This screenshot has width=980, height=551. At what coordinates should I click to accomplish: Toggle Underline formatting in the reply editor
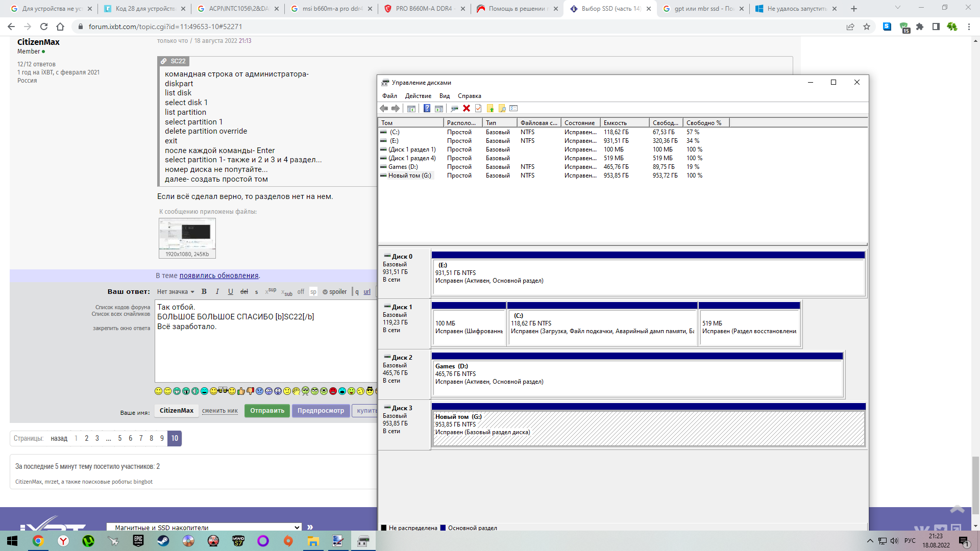[x=231, y=292]
